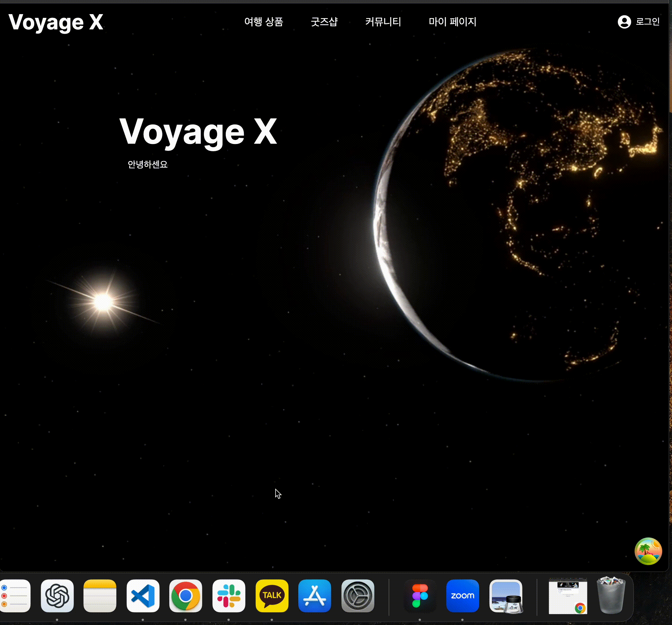Open the 로그인 login link

pyautogui.click(x=647, y=22)
